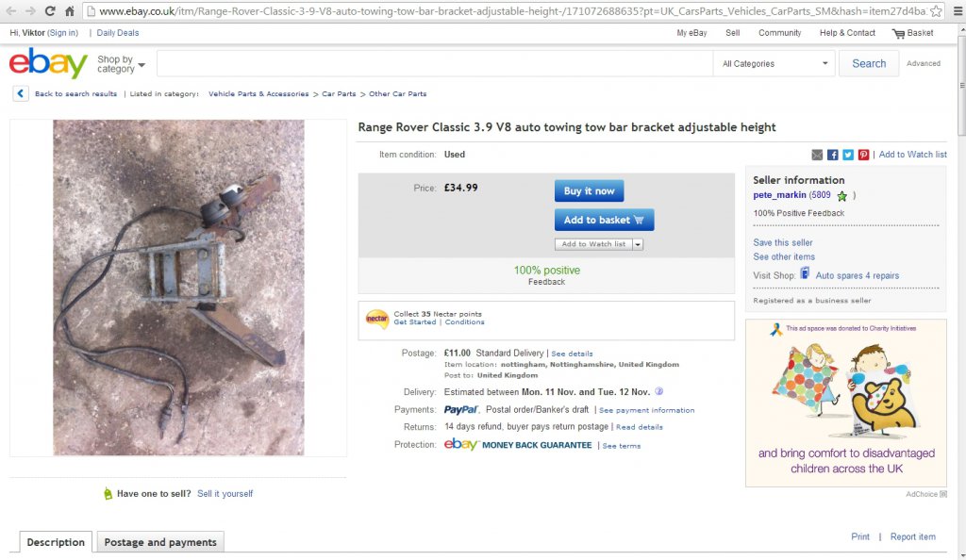Share listing via email envelope icon

click(817, 155)
